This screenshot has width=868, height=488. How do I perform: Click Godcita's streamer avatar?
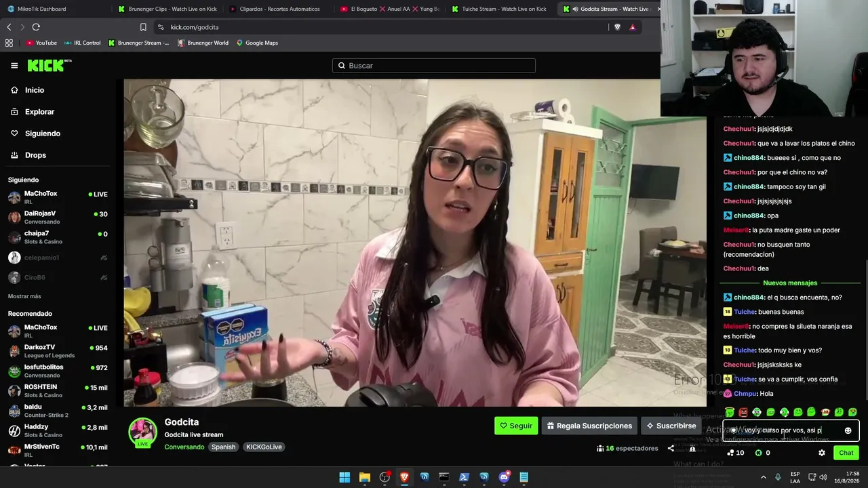click(x=143, y=432)
